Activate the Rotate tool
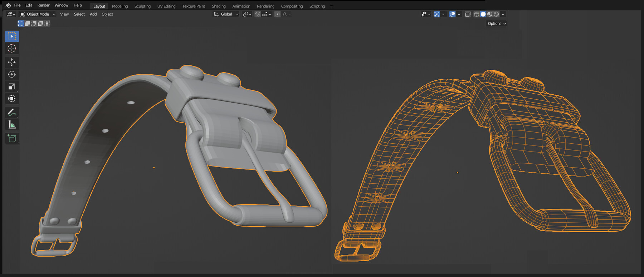The width and height of the screenshot is (644, 277). [x=12, y=74]
